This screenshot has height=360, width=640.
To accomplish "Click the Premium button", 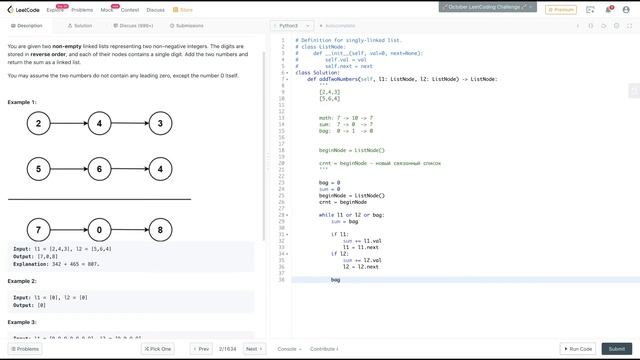I will pos(561,9).
